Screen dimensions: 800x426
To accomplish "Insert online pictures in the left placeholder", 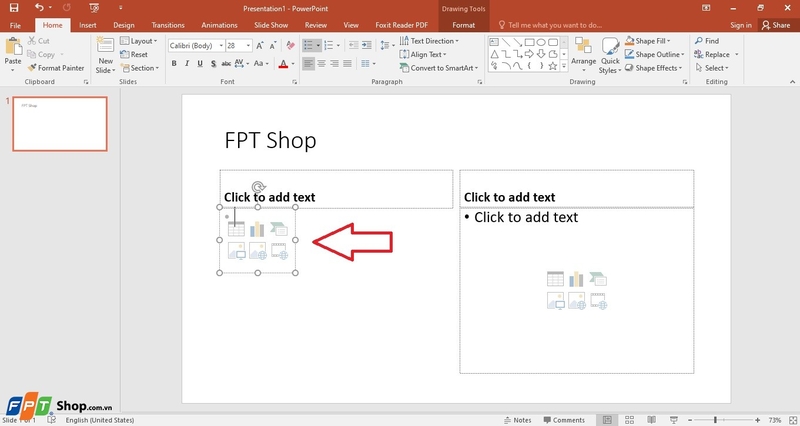I will [258, 251].
